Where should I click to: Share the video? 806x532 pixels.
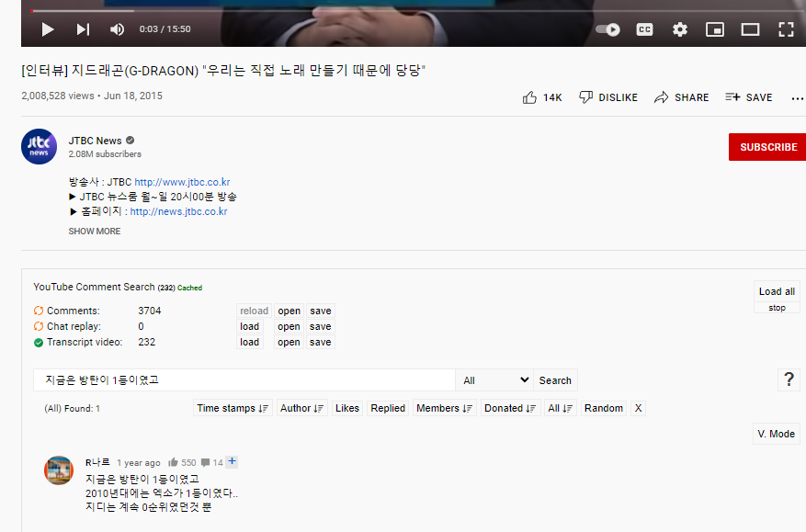[x=681, y=97]
